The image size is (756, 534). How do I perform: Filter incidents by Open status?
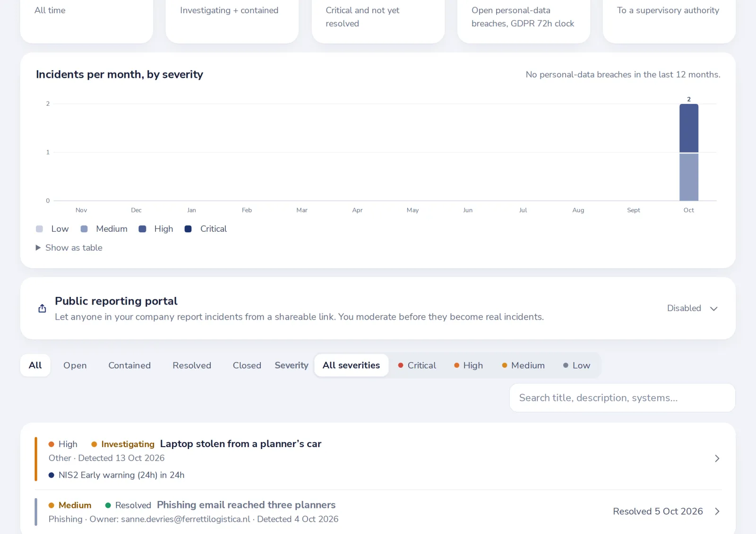pyautogui.click(x=75, y=365)
